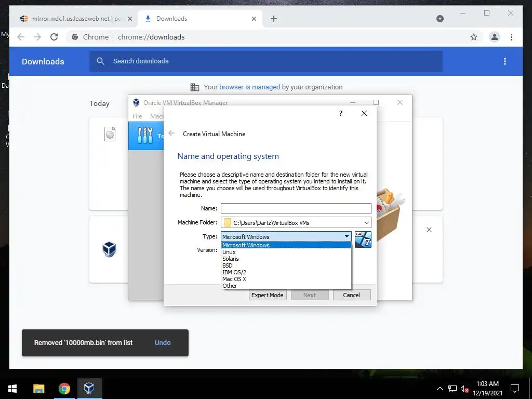Close the Downloads tab
532x399 pixels.
click(x=254, y=19)
